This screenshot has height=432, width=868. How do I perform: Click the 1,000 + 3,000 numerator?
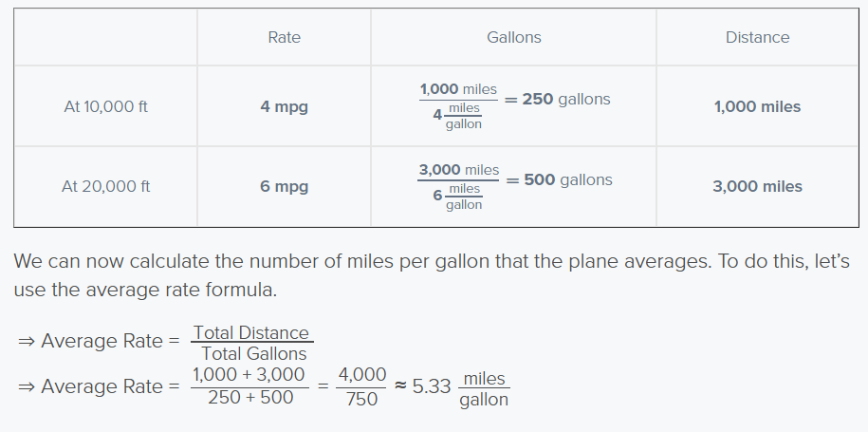coord(249,374)
